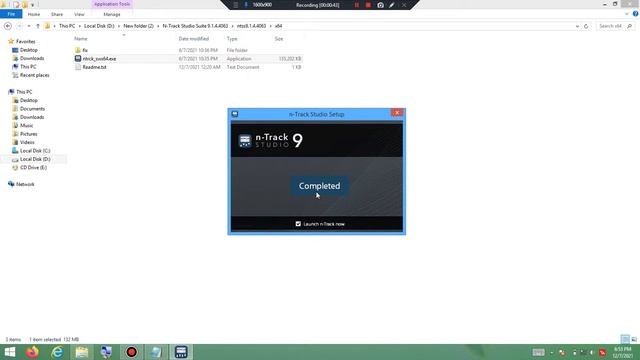Open the recorder pencil drawing tool
640x360 pixels.
pos(392,5)
